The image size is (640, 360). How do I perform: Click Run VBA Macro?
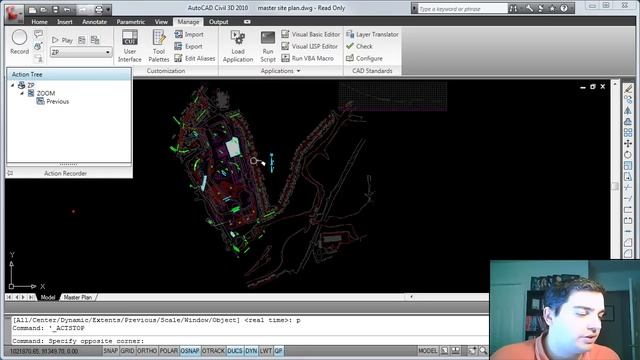[x=308, y=58]
